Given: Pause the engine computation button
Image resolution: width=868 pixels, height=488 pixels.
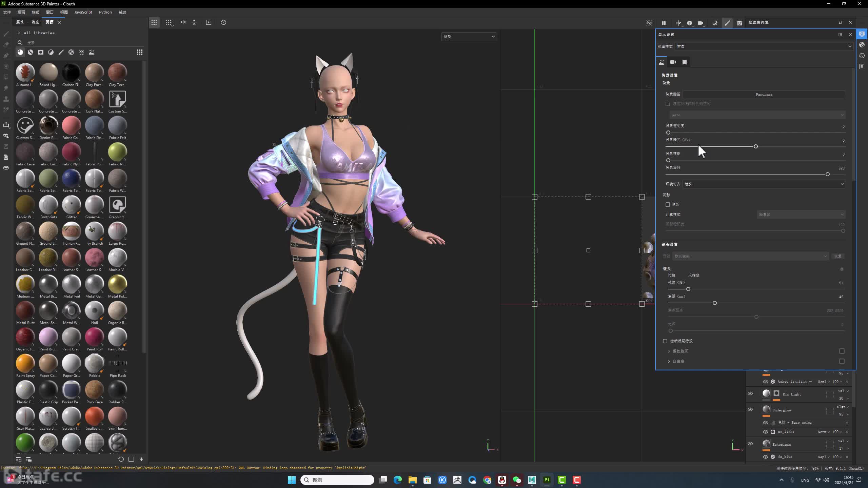Looking at the screenshot, I should click(664, 23).
